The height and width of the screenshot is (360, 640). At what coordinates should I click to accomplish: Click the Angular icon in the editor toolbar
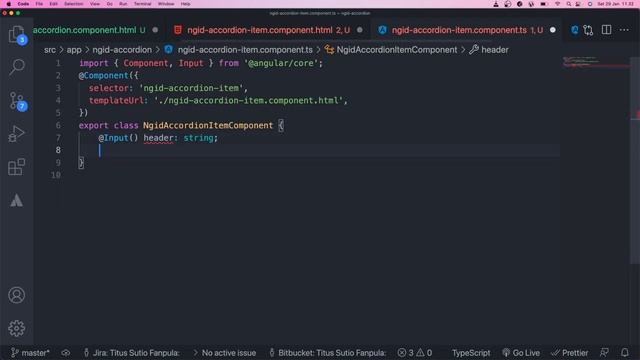(x=574, y=30)
